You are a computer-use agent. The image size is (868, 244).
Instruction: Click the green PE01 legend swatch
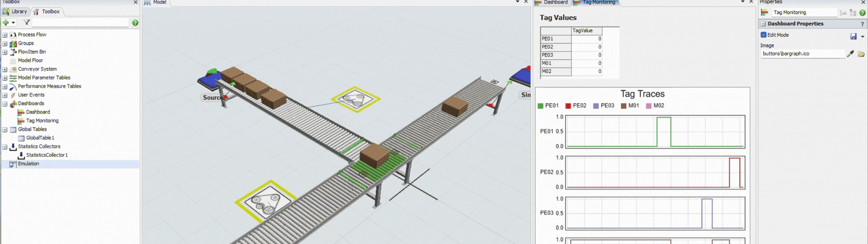pos(540,106)
